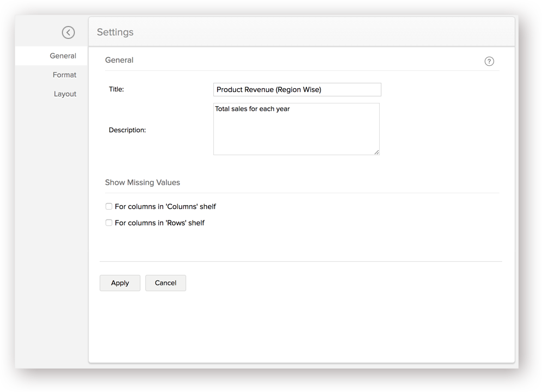Click the 'Title:' field label

116,89
